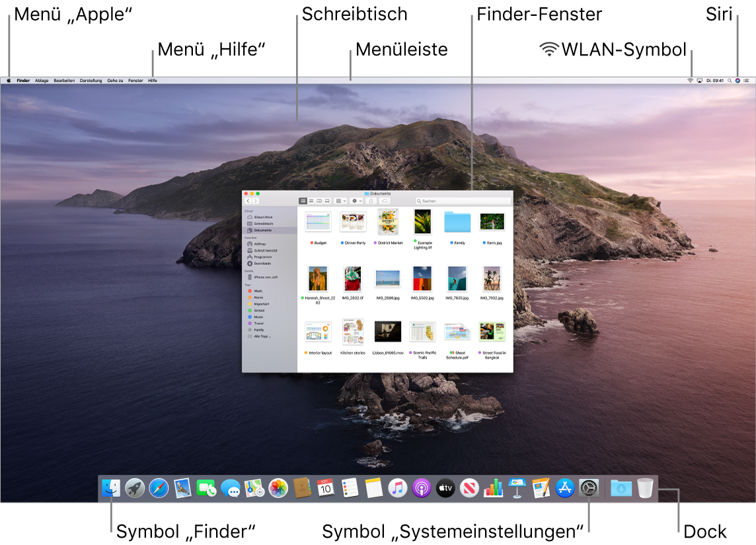Open AirDrop in the Finder sidebar
This screenshot has height=545, width=756.
[260, 243]
